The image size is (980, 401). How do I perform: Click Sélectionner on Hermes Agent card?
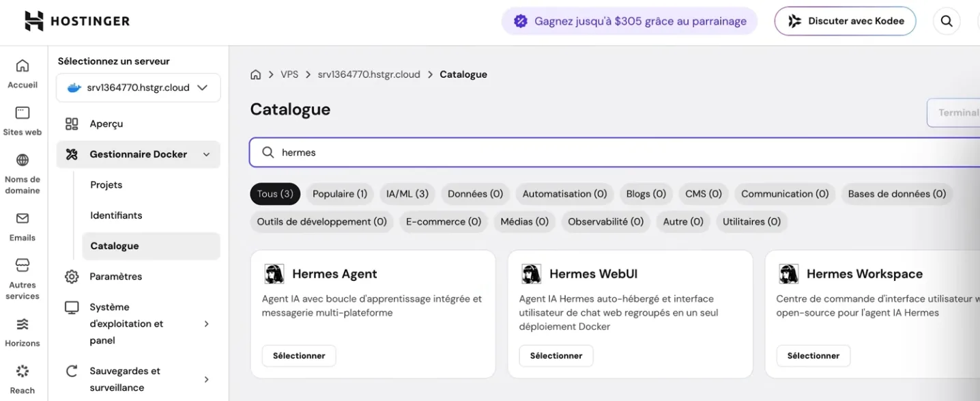[299, 356]
